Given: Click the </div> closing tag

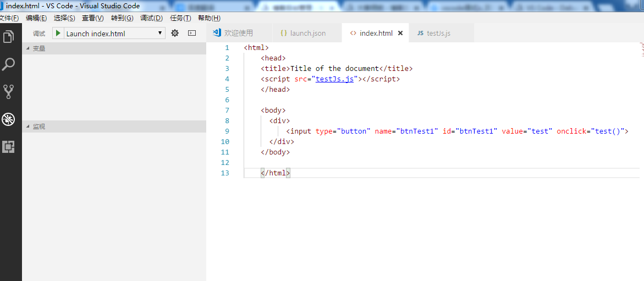Looking at the screenshot, I should [x=282, y=141].
